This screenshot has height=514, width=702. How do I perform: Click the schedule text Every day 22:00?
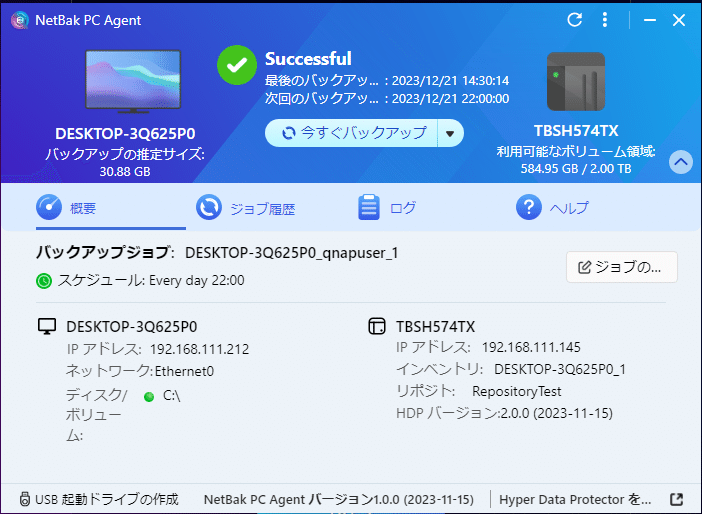(x=197, y=280)
